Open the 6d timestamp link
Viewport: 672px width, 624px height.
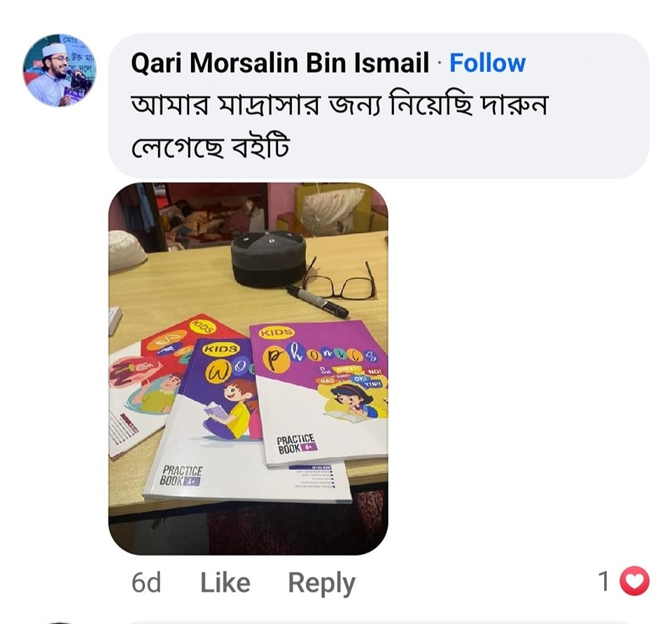point(146,583)
